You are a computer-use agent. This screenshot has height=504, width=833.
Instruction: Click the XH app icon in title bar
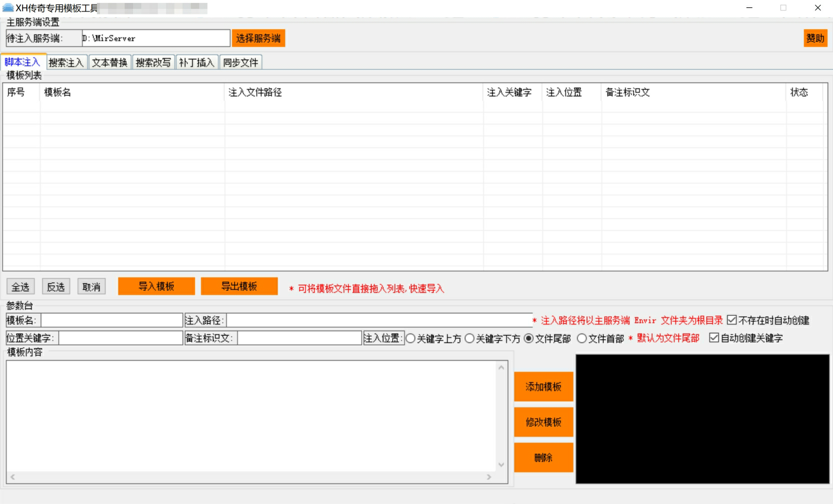[8, 8]
